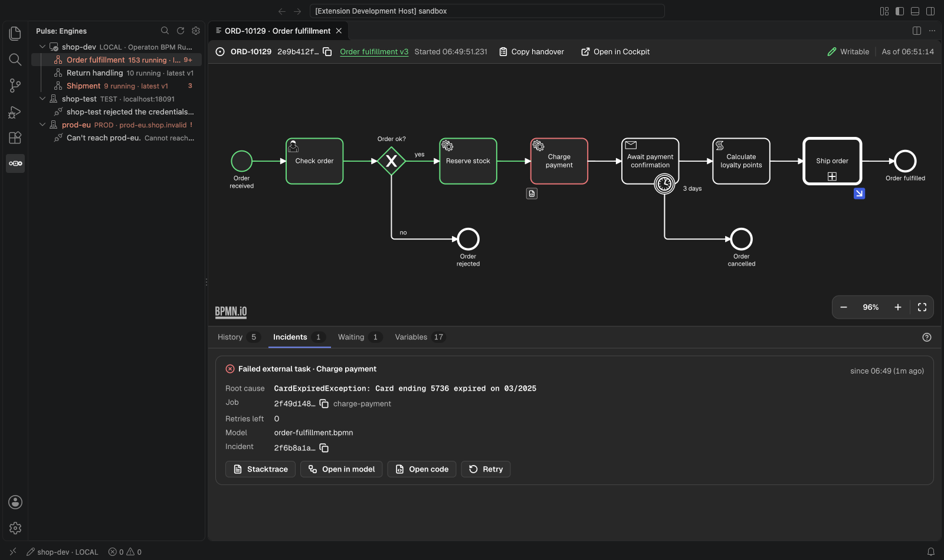Click shop-dev LOCAL status bar entry
This screenshot has height=560, width=944.
coord(63,552)
